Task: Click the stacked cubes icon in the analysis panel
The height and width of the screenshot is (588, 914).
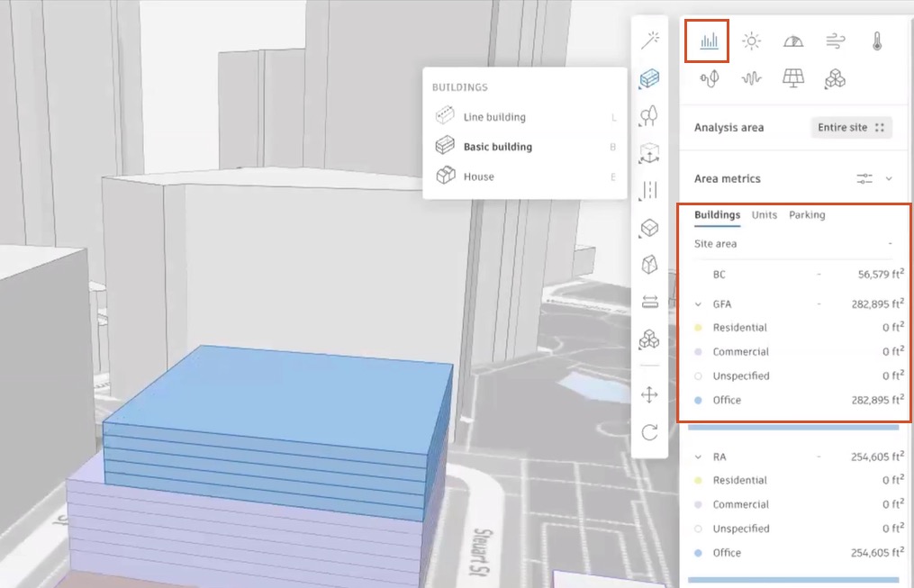Action: (835, 78)
